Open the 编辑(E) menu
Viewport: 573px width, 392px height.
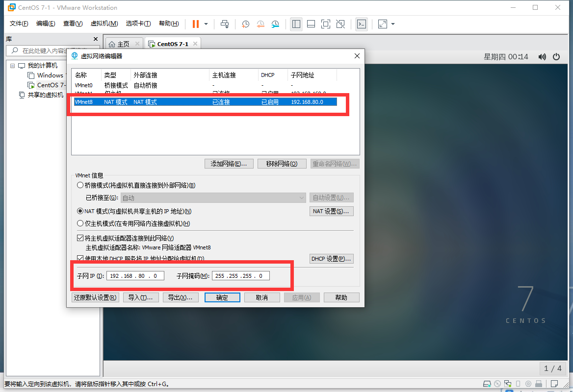tap(46, 24)
